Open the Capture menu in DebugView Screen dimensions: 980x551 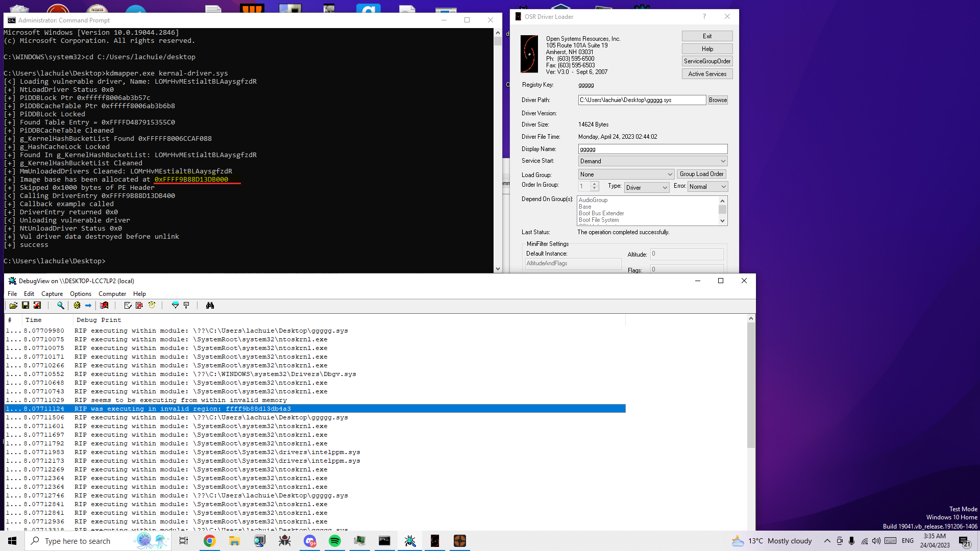point(52,294)
